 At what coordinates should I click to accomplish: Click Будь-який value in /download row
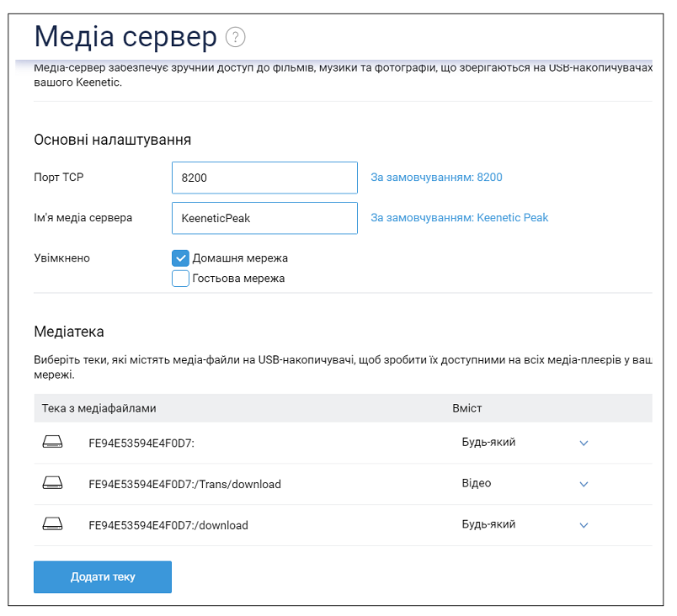[x=488, y=524]
